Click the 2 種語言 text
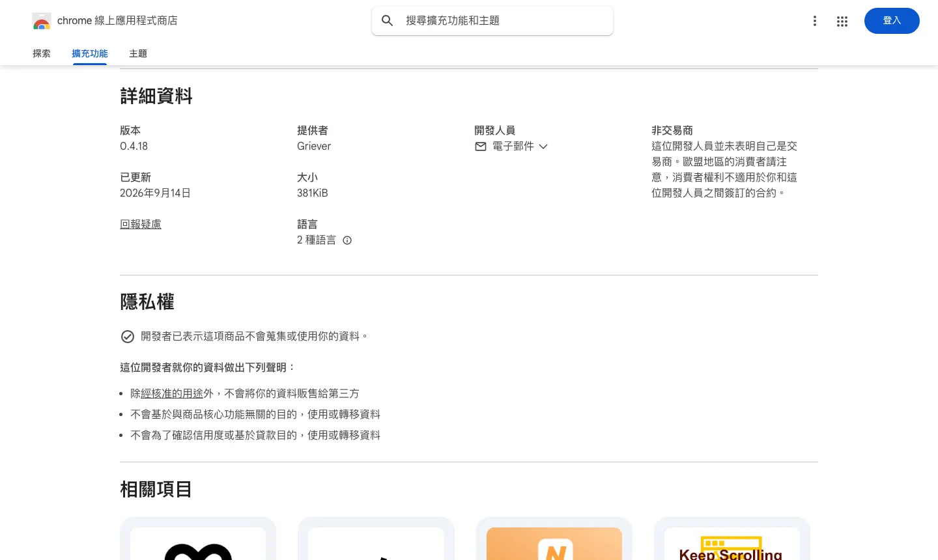 [x=317, y=240]
